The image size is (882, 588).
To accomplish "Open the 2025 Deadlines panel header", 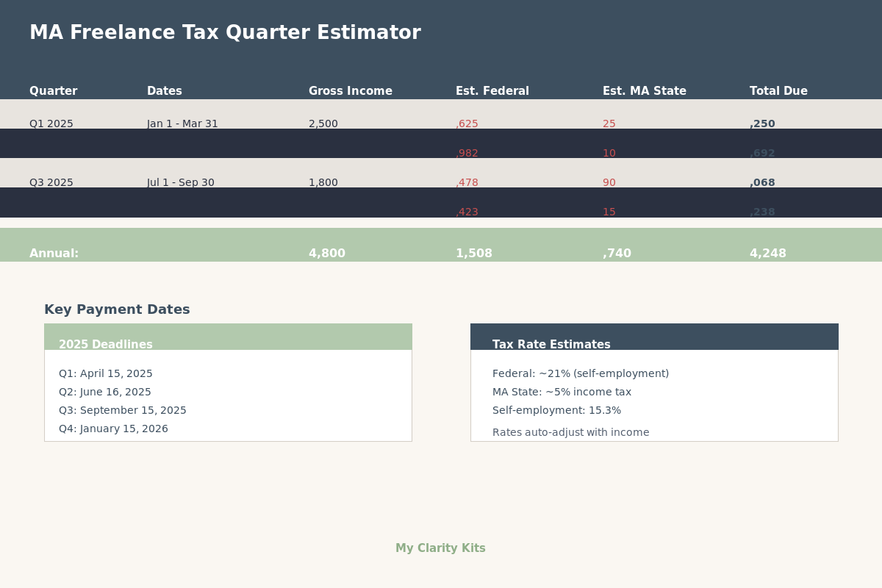I will click(x=106, y=344).
